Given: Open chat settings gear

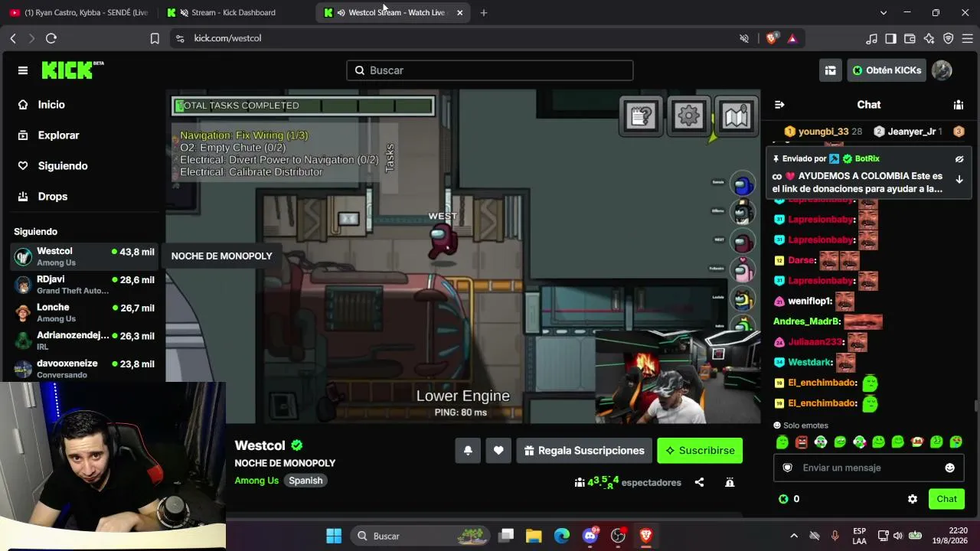Looking at the screenshot, I should point(913,499).
